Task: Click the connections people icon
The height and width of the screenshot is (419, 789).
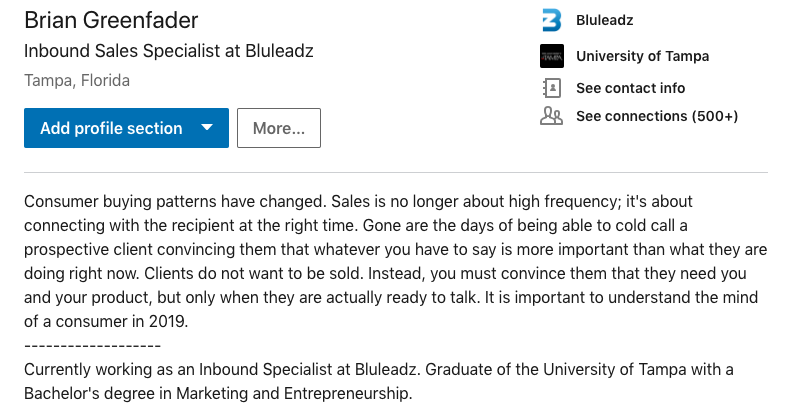Action: coord(551,116)
